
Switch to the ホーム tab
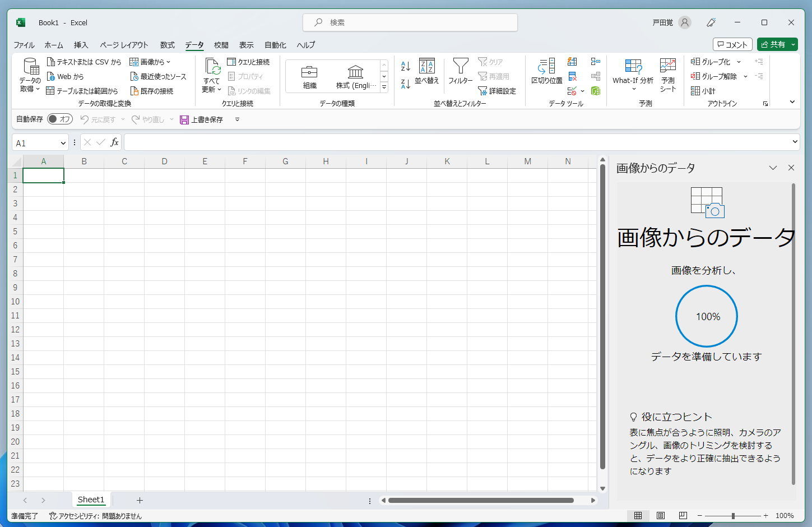coord(54,45)
